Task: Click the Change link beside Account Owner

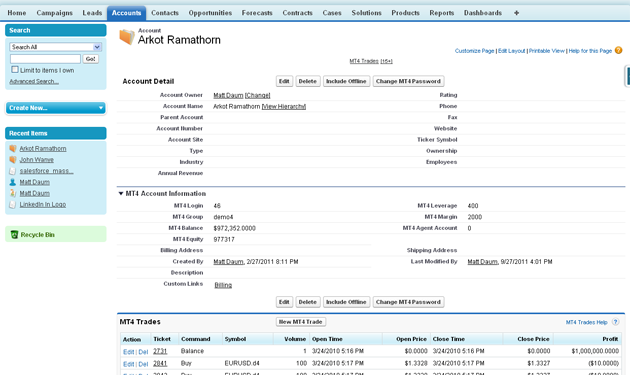Action: coord(258,95)
